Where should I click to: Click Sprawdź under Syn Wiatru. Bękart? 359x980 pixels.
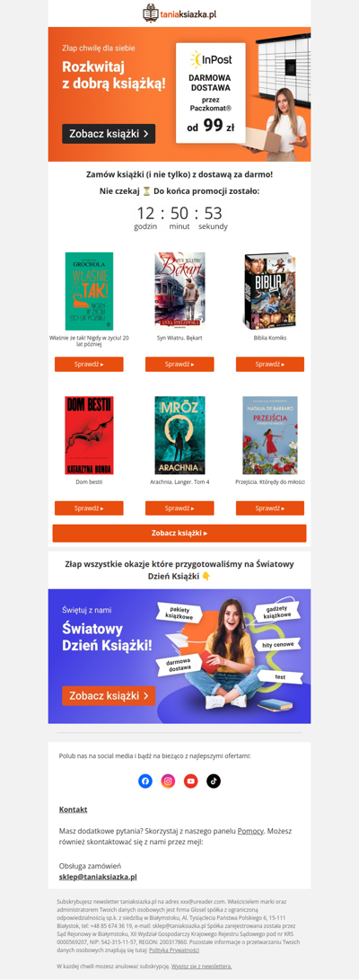point(179,365)
